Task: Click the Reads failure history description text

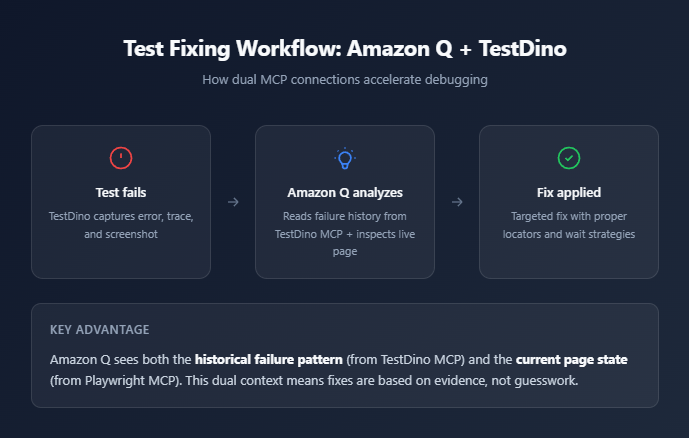Action: tap(344, 232)
